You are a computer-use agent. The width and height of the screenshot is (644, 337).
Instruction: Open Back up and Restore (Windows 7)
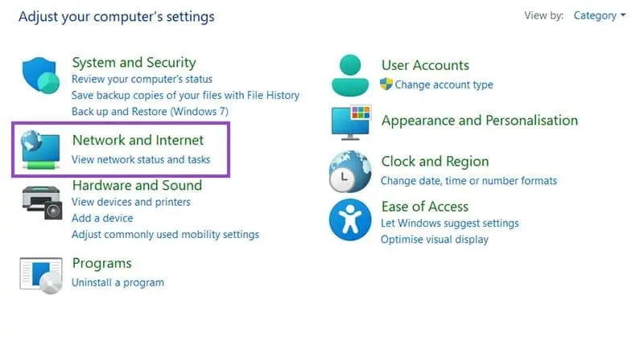pyautogui.click(x=150, y=112)
